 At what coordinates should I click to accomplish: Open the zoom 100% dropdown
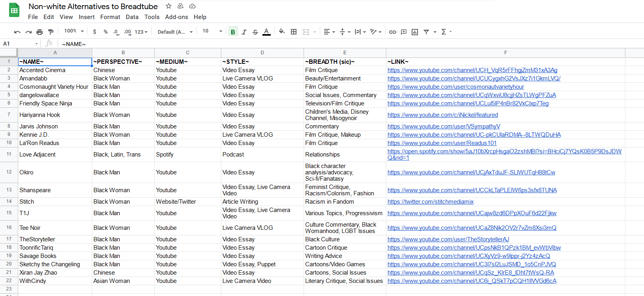[74, 31]
